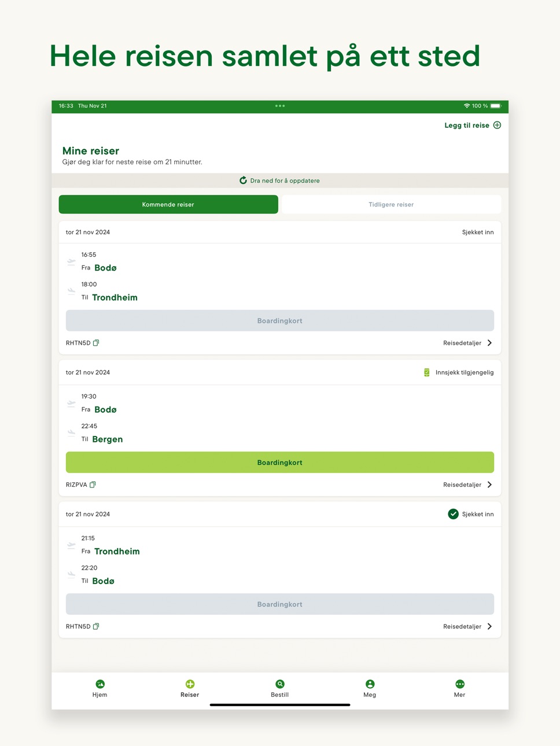Open the Reiser tab icon

[x=190, y=684]
